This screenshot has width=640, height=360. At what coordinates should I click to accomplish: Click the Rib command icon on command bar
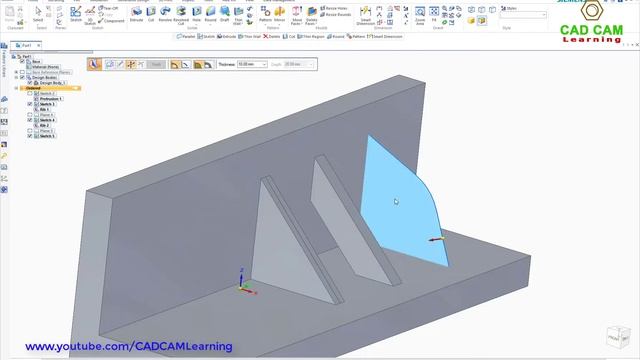click(x=94, y=64)
